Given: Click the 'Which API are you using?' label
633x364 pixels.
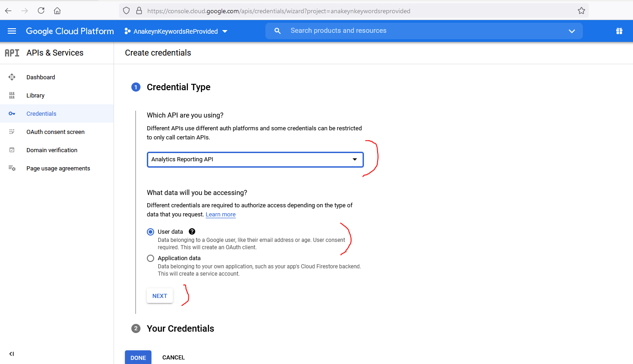Looking at the screenshot, I should point(185,115).
